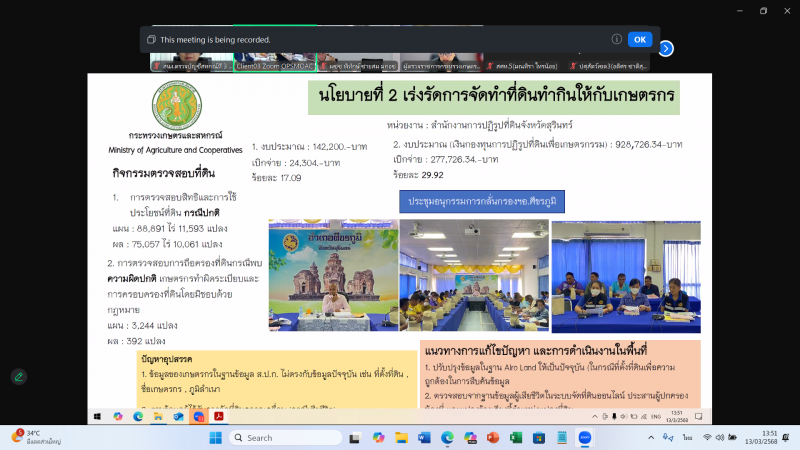This screenshot has width=800, height=450.
Task: Select the กิจกรรมตรวจสอบที่ดิน heading
Action: coord(164,173)
